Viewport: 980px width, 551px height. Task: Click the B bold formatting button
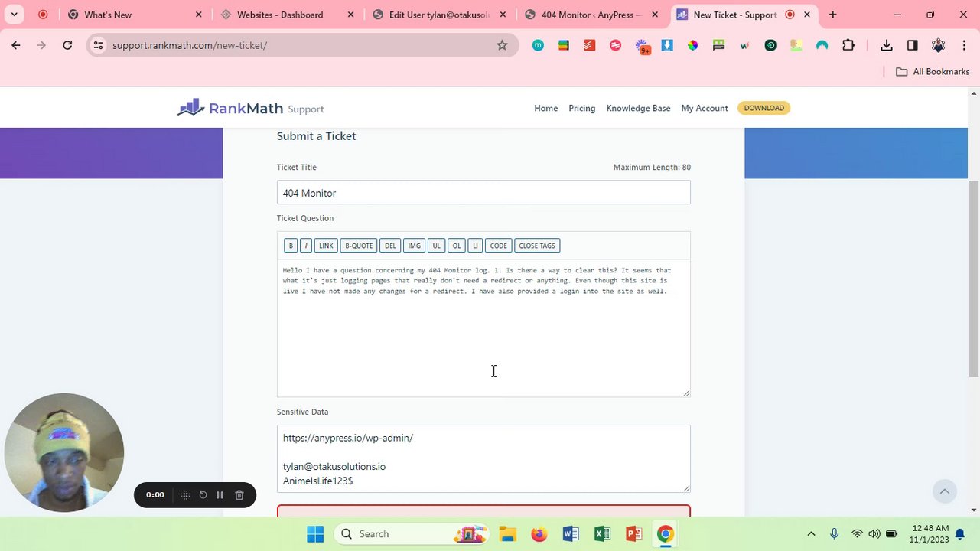[x=291, y=246]
